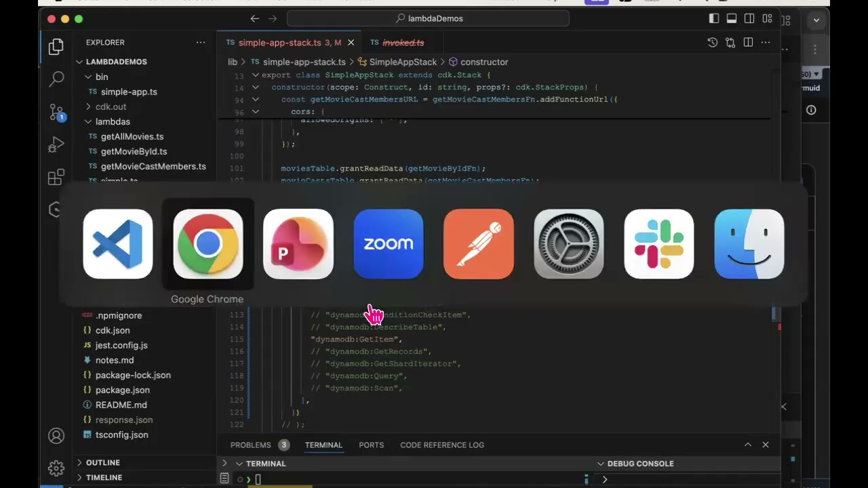The width and height of the screenshot is (868, 488).
Task: Open response.json in Explorer
Action: (x=124, y=420)
